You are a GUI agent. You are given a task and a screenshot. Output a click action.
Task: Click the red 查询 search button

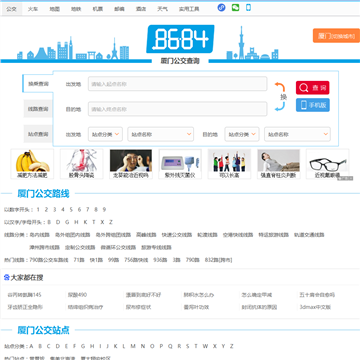click(313, 88)
